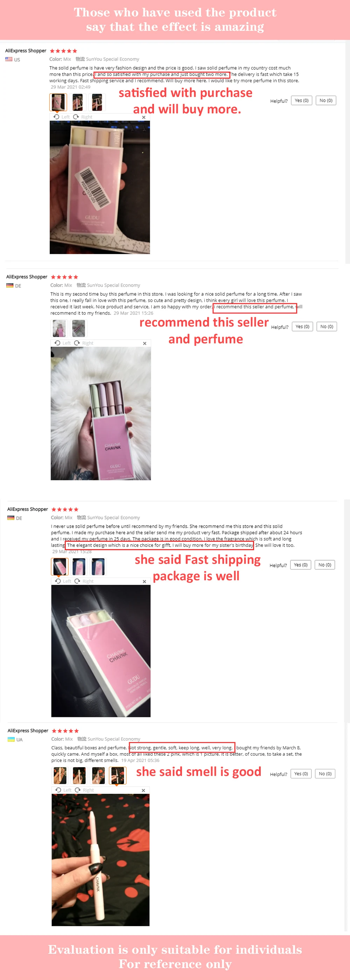
Task: Vote No on the Ukraine review
Action: coord(325,773)
